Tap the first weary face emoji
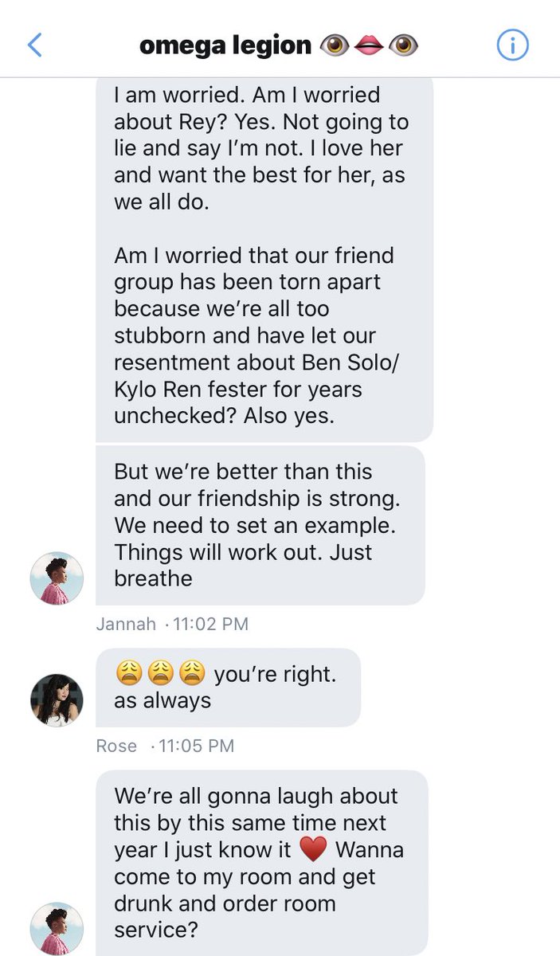Viewport: 560px width, 956px height. point(127,675)
